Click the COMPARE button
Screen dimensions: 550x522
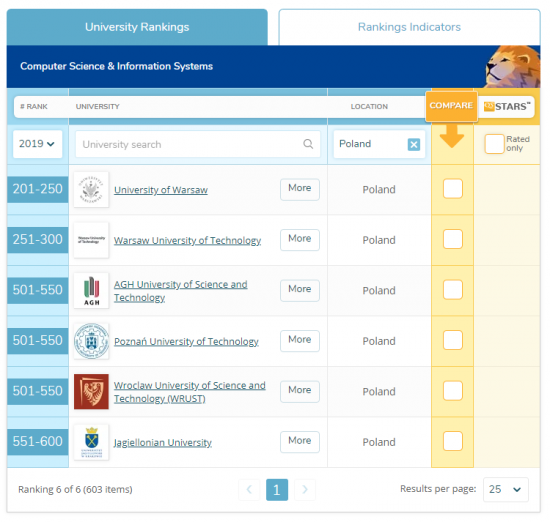(x=451, y=106)
